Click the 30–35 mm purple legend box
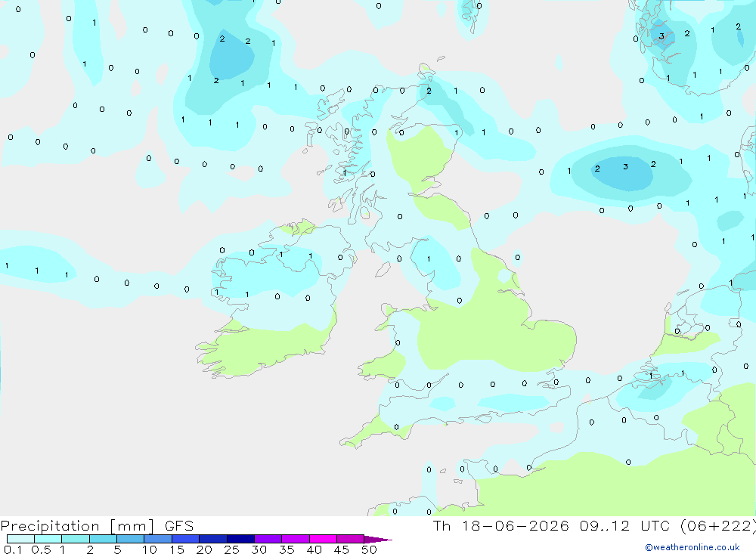Viewport: 756px width, 554px height. (x=268, y=539)
